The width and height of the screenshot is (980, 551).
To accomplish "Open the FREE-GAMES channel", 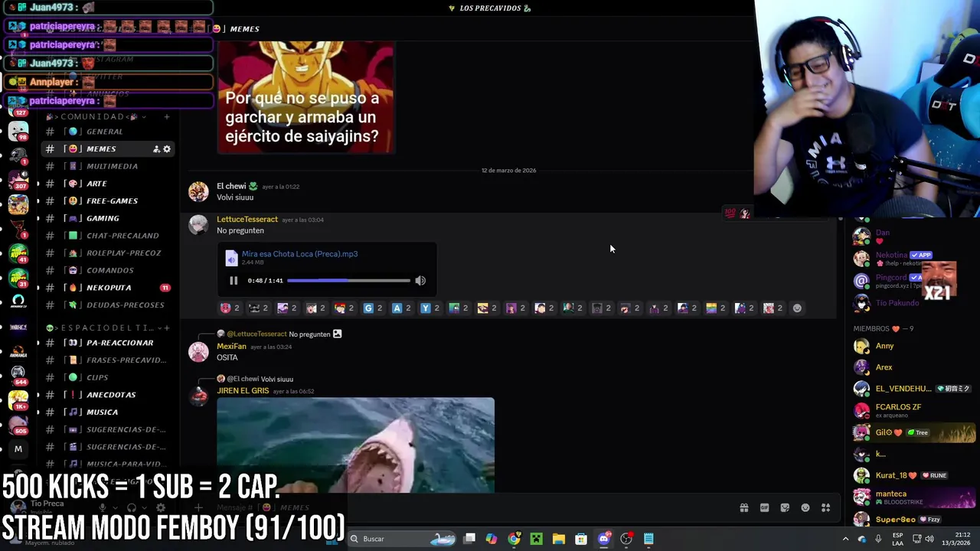I will pos(108,201).
